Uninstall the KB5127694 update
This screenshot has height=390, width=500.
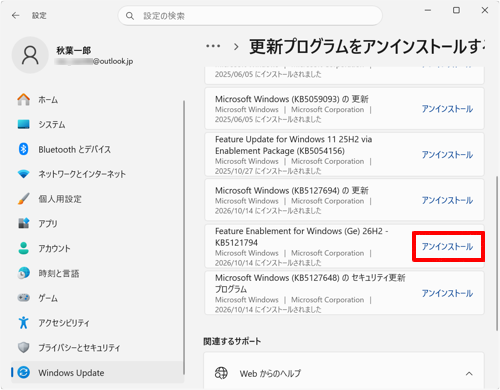[447, 200]
